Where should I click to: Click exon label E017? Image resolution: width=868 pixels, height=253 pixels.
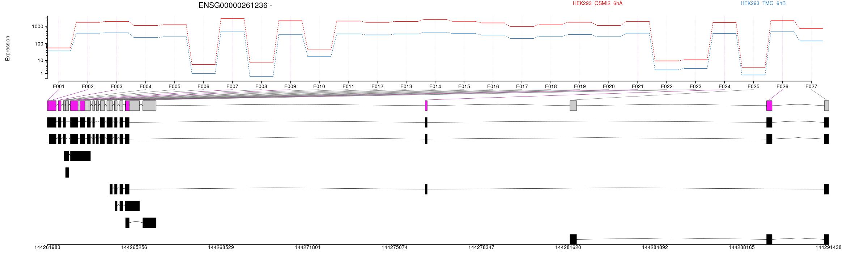click(522, 87)
